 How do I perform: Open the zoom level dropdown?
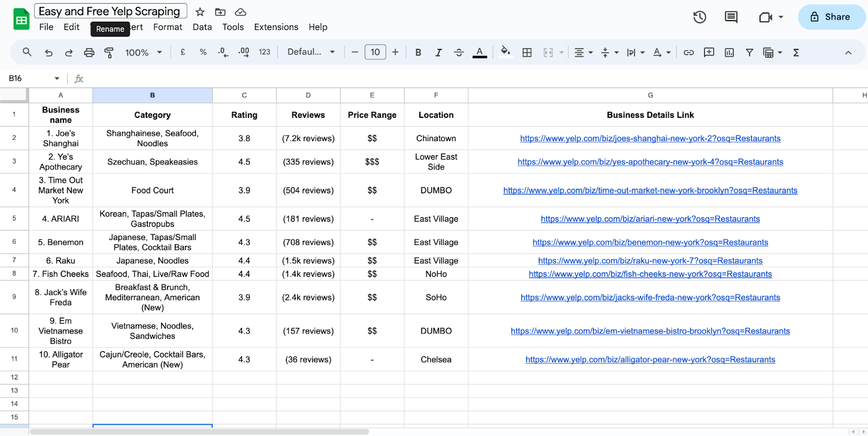[x=143, y=52]
